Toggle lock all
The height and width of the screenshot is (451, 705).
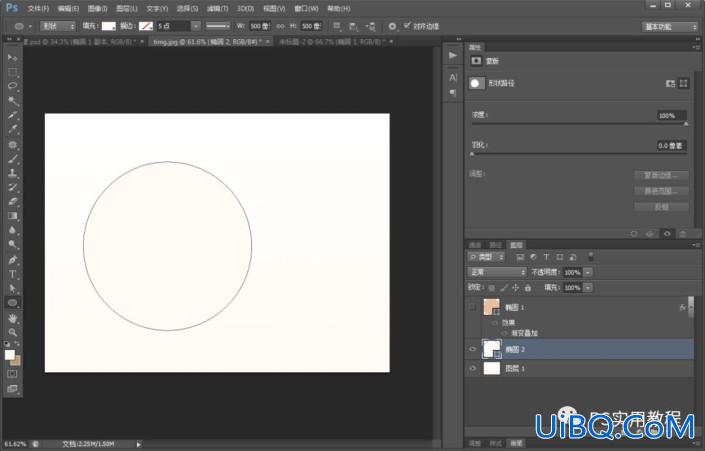tap(528, 287)
